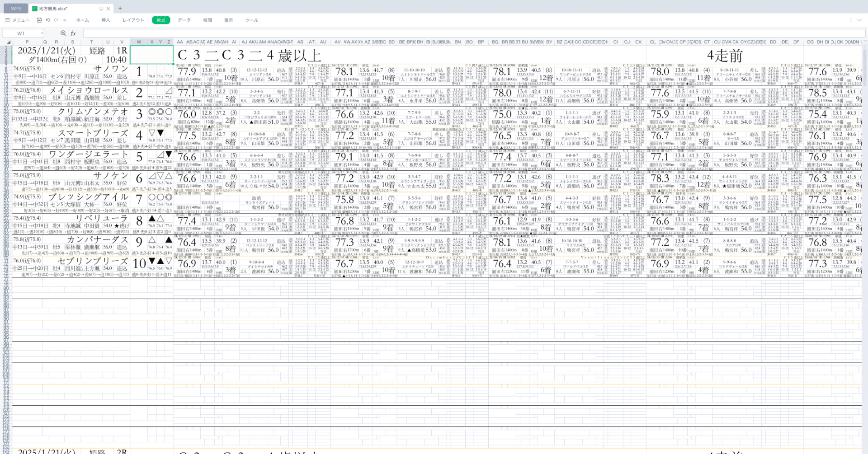
Task: Close the 地方競馬.xlsx document tab
Action: 108,9
